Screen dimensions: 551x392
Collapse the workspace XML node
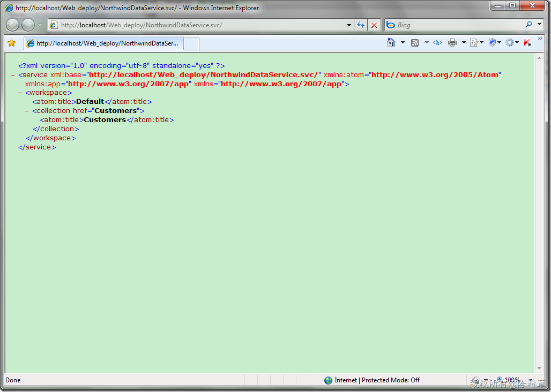(x=20, y=93)
